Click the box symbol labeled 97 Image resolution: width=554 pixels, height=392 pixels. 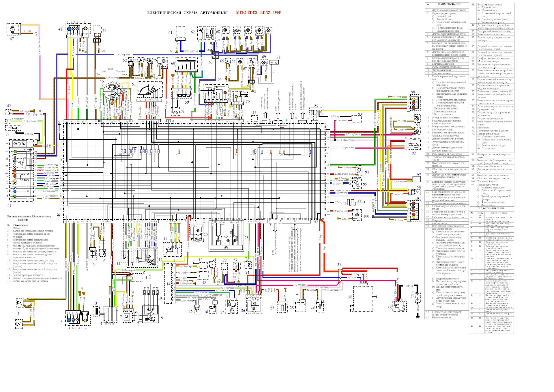[x=417, y=179]
